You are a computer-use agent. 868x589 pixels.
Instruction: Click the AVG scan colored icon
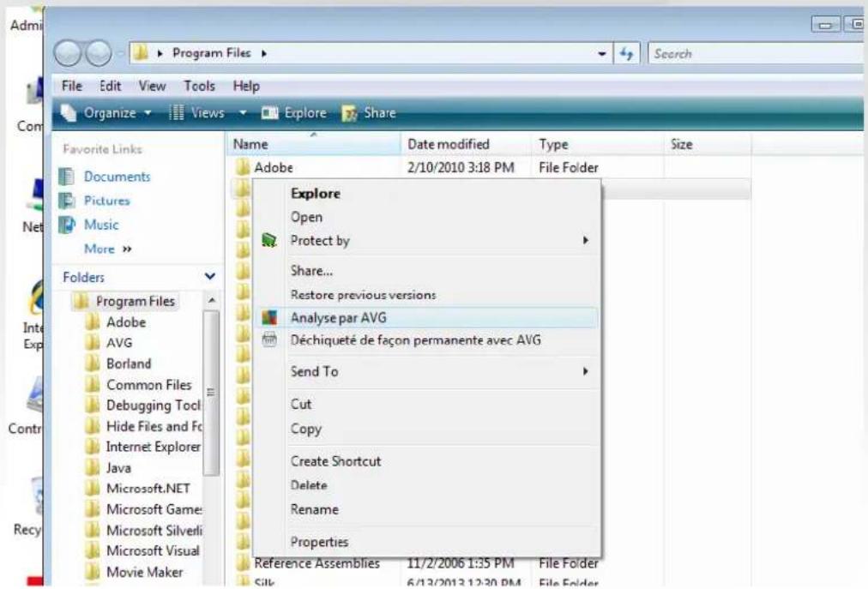[x=269, y=318]
